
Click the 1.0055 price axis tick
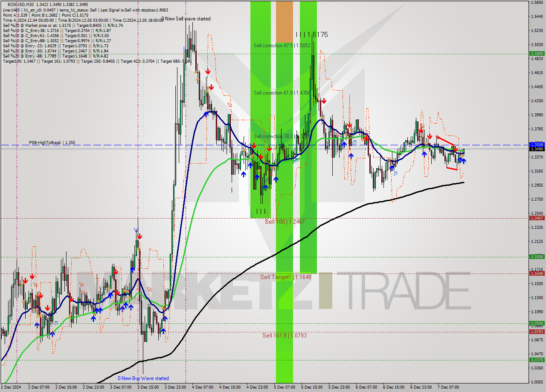click(537, 382)
